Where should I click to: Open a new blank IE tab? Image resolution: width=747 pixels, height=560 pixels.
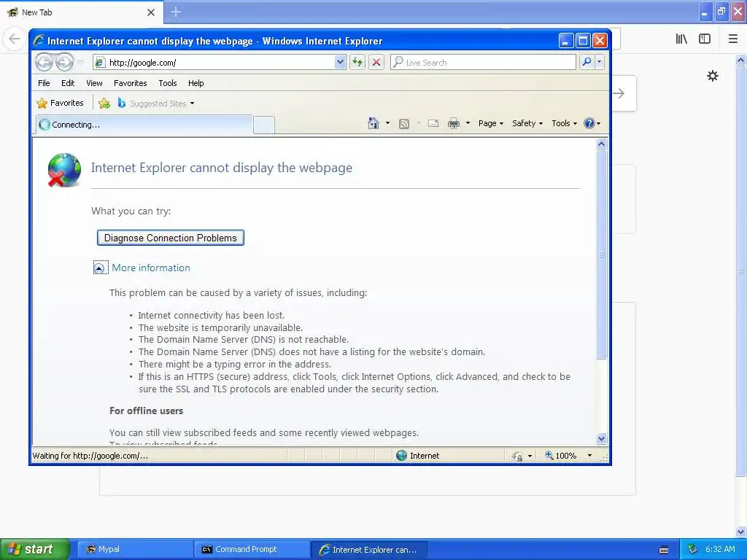click(264, 125)
